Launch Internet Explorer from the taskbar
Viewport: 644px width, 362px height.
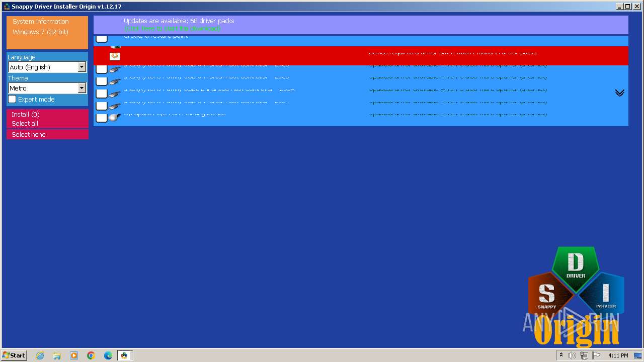pyautogui.click(x=40, y=355)
